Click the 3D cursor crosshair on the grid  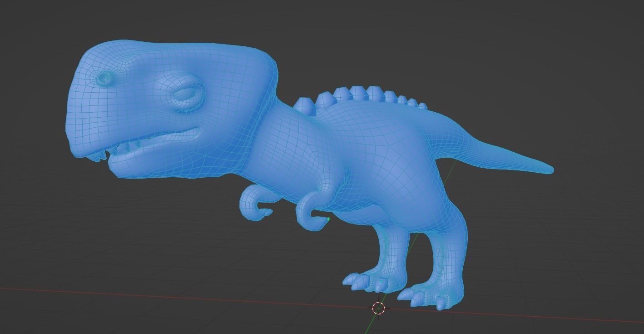378,308
